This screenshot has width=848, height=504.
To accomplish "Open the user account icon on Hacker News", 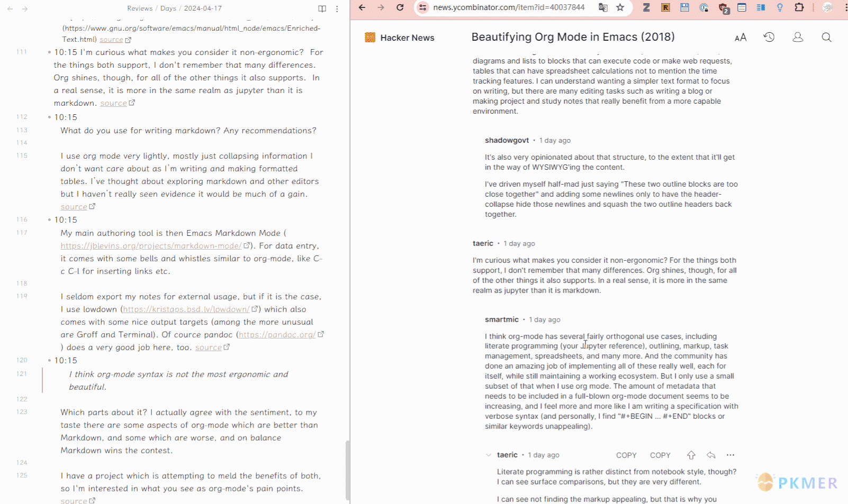I will pos(798,37).
